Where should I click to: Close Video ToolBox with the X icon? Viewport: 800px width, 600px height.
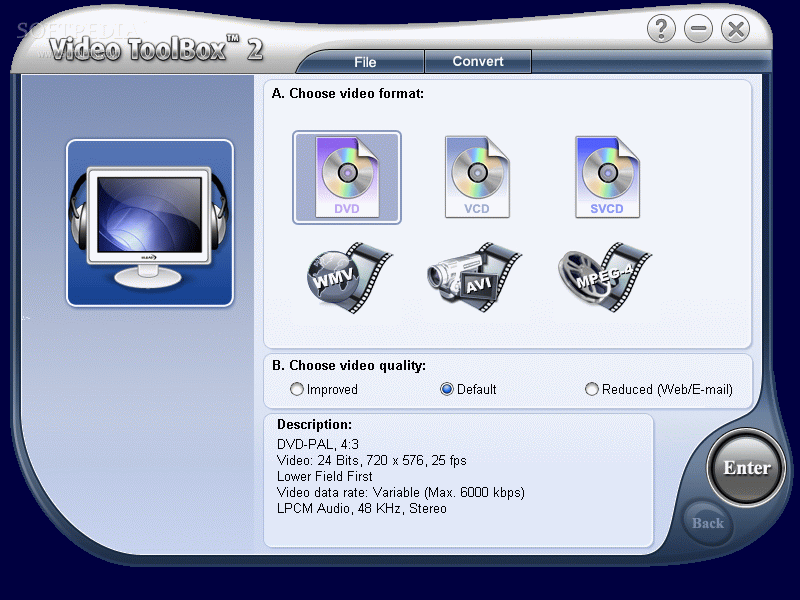736,29
